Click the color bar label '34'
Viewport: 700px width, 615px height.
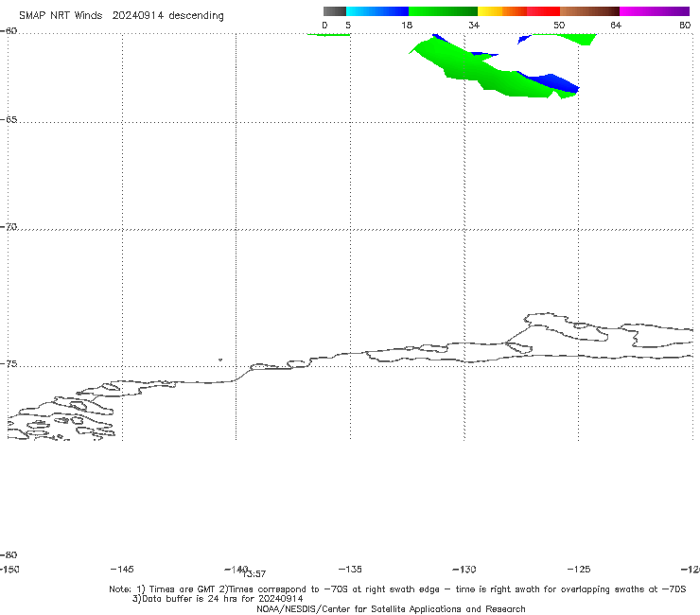click(x=474, y=25)
